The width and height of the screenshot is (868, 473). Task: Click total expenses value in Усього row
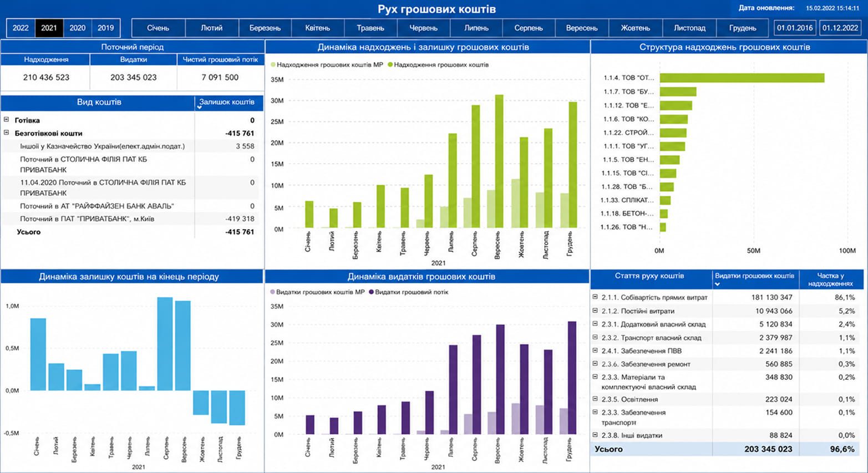pyautogui.click(x=768, y=449)
